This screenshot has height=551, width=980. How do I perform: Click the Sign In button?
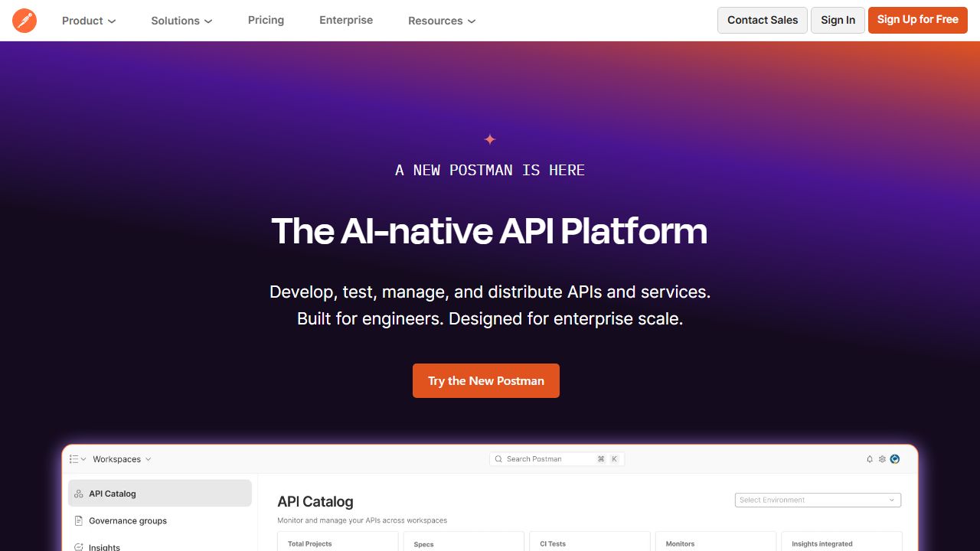838,20
